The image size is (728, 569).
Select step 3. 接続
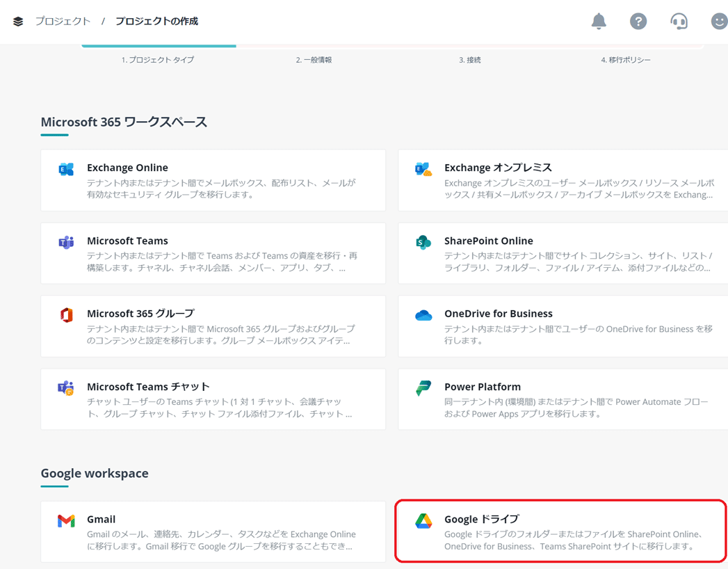470,60
